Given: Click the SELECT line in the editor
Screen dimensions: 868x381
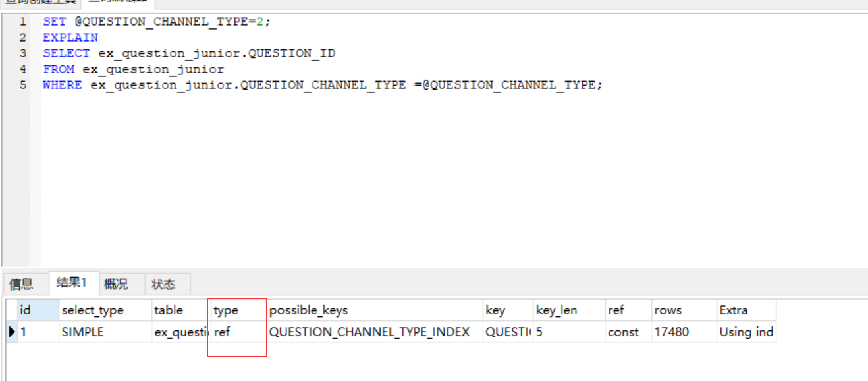Looking at the screenshot, I should (x=189, y=53).
